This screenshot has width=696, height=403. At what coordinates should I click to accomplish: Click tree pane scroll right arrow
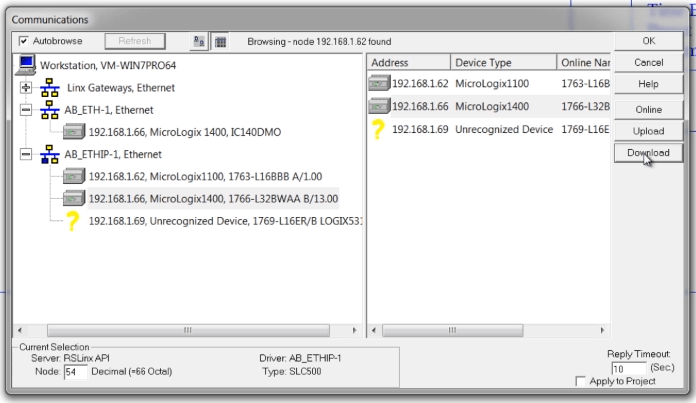pos(354,330)
